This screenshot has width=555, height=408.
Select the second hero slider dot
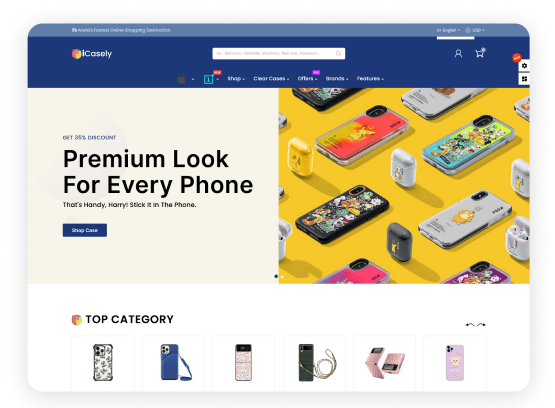282,276
